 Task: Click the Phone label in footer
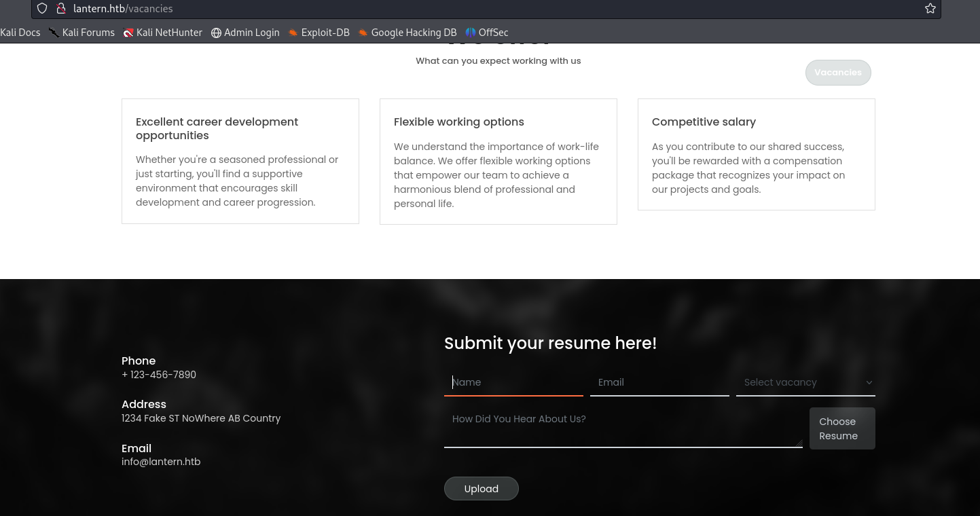[139, 361]
